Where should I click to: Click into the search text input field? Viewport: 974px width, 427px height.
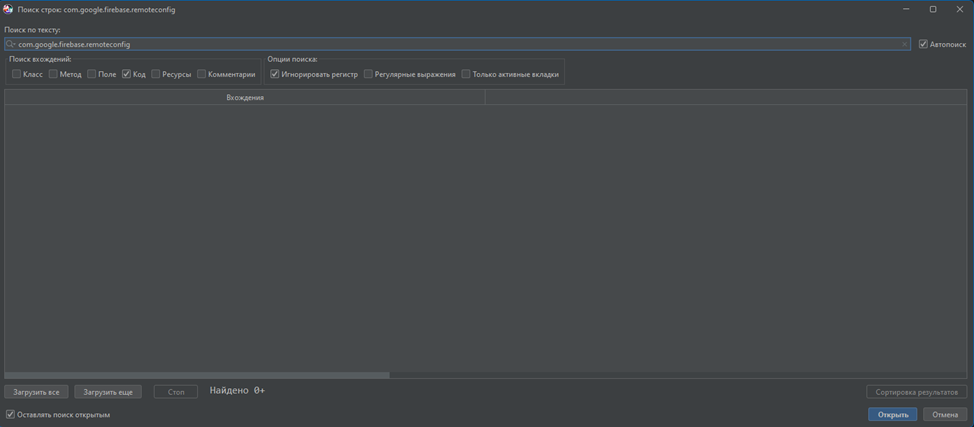click(x=450, y=44)
